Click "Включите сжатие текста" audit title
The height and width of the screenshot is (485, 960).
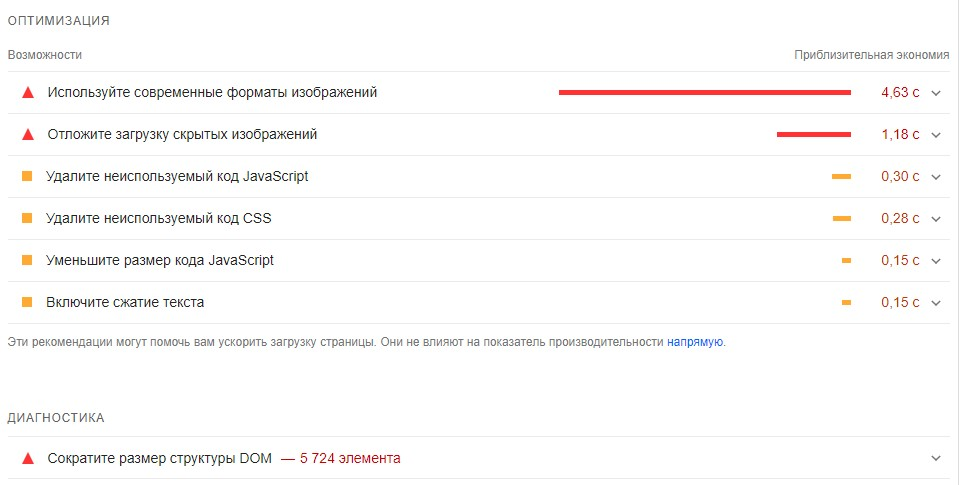coord(125,302)
